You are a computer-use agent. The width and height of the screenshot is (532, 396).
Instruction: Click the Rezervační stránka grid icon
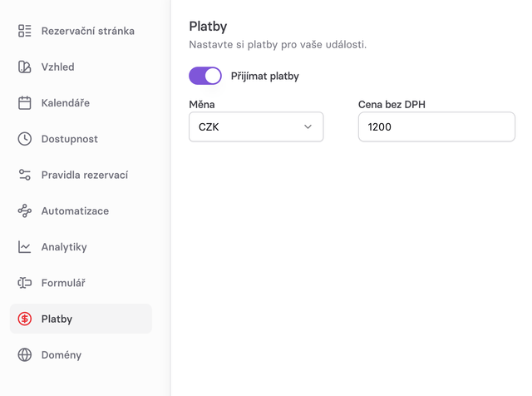click(24, 31)
